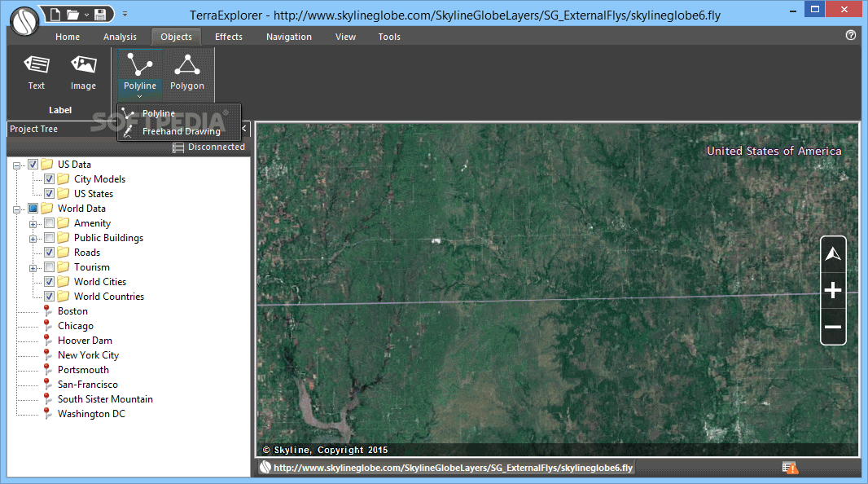Open the dropdown next to the open-folder icon

(87, 15)
